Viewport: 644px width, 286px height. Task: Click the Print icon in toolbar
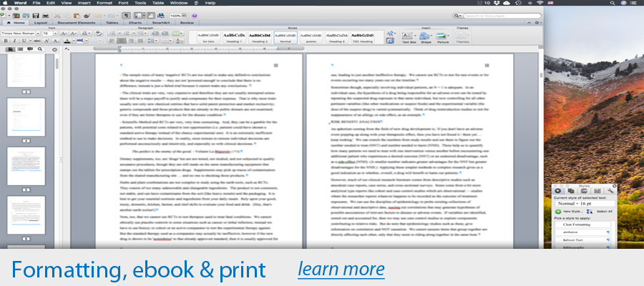pos(46,16)
